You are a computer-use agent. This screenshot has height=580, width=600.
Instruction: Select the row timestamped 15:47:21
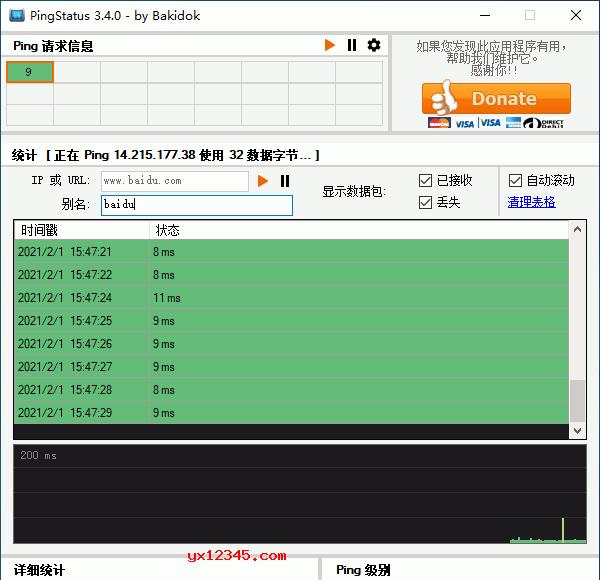pyautogui.click(x=291, y=251)
